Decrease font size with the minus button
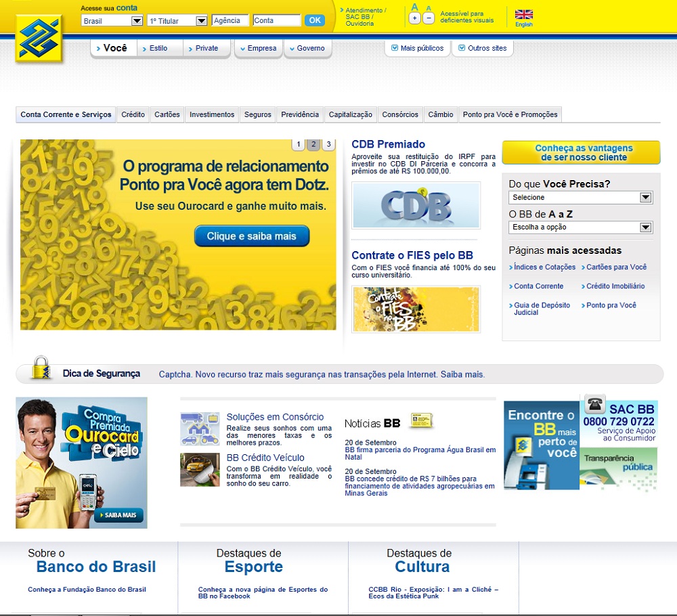The height and width of the screenshot is (616, 677). point(429,18)
